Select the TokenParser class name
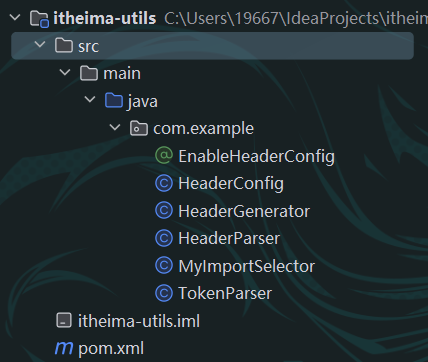 click(225, 293)
